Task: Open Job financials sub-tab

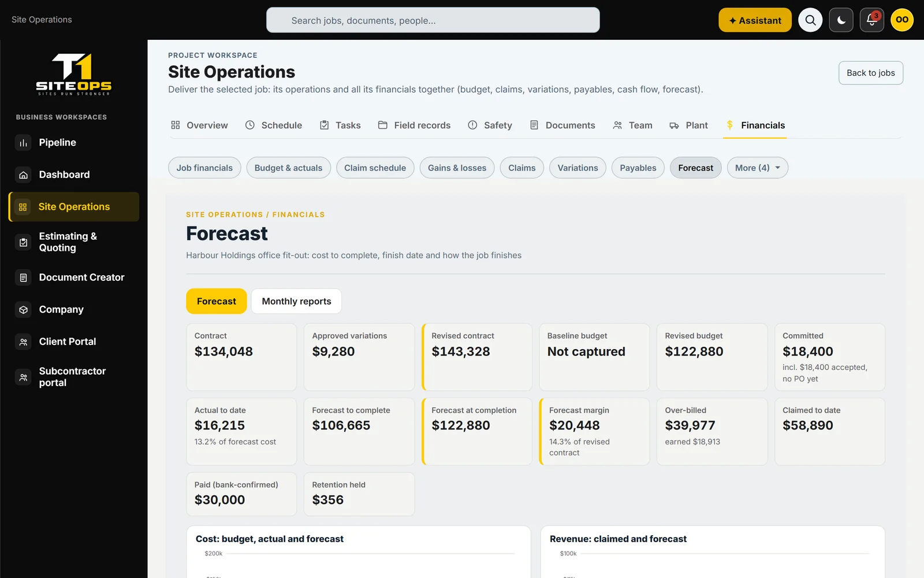Action: (204, 168)
